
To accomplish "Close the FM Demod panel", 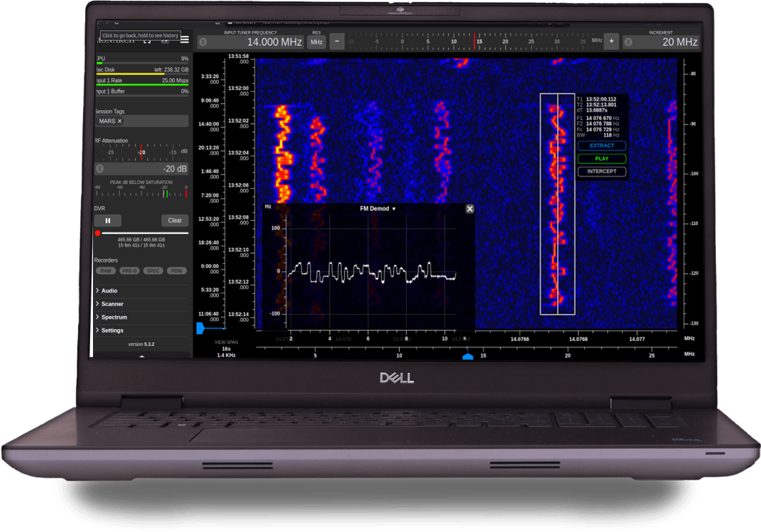I will point(470,209).
